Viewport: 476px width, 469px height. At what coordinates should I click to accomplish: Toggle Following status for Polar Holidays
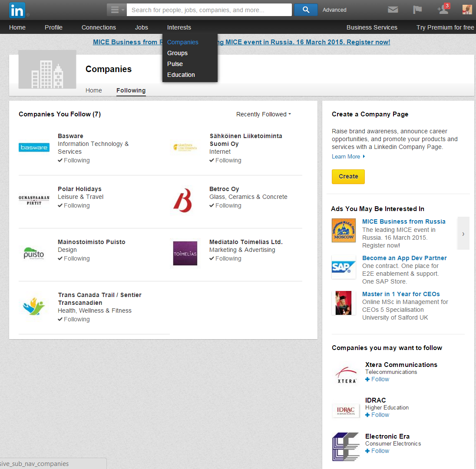(x=74, y=205)
